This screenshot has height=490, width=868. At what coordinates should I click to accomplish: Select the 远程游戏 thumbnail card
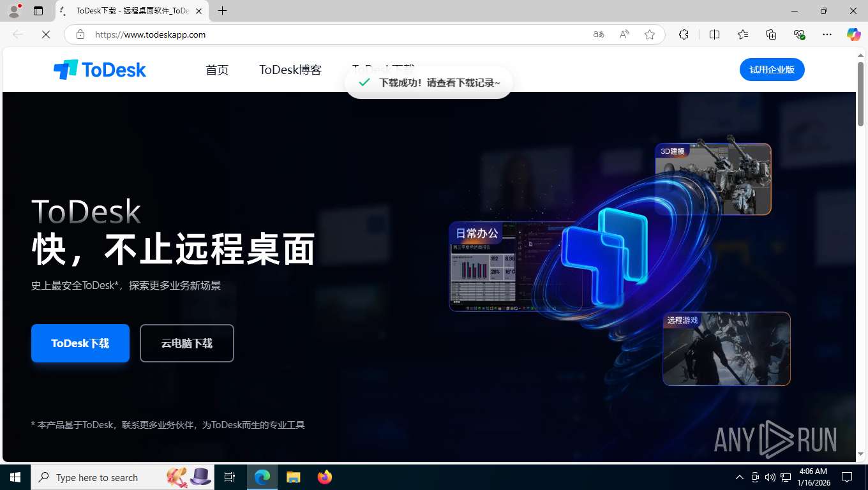(726, 349)
